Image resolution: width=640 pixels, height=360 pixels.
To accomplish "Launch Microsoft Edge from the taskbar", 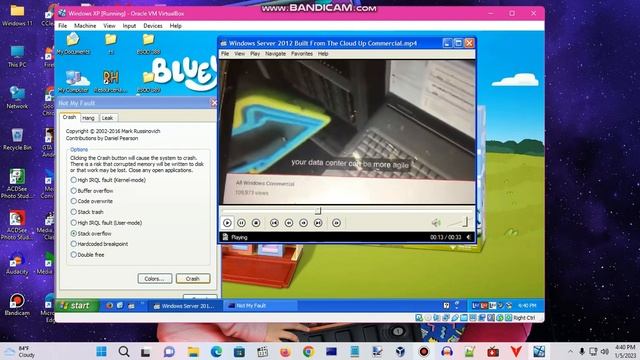I will (216, 351).
